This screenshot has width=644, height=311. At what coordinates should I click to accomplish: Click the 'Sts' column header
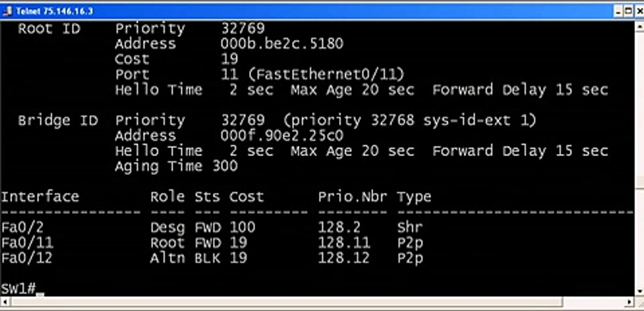tap(208, 197)
